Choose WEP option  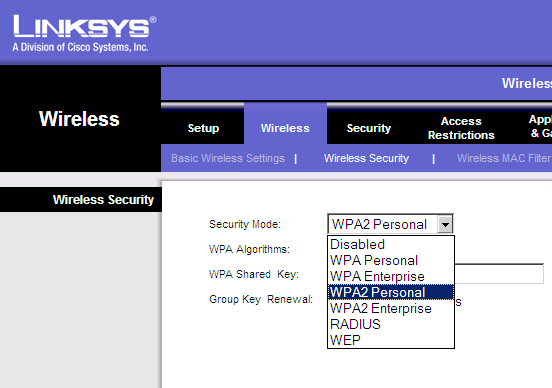point(391,340)
